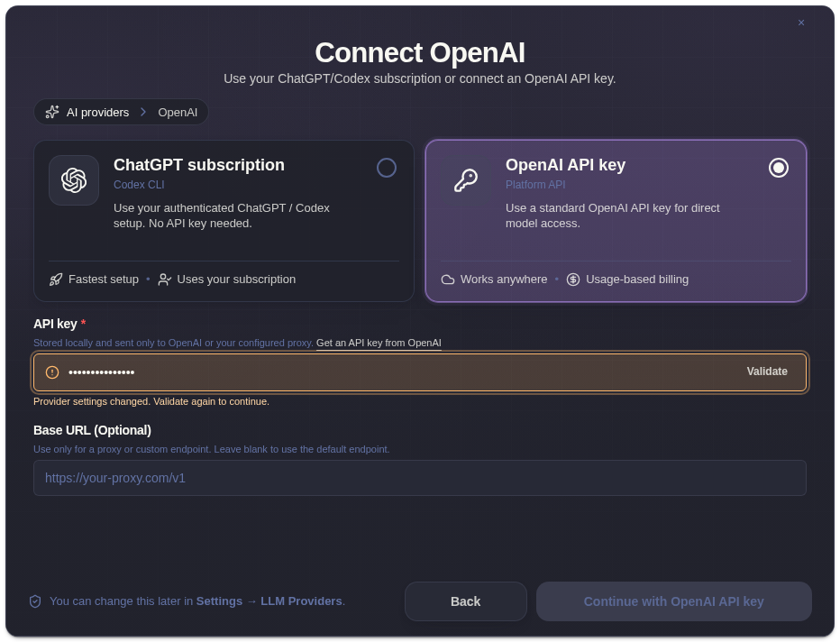Select the OpenAI API key radio button
The image size is (840, 642).
point(779,168)
